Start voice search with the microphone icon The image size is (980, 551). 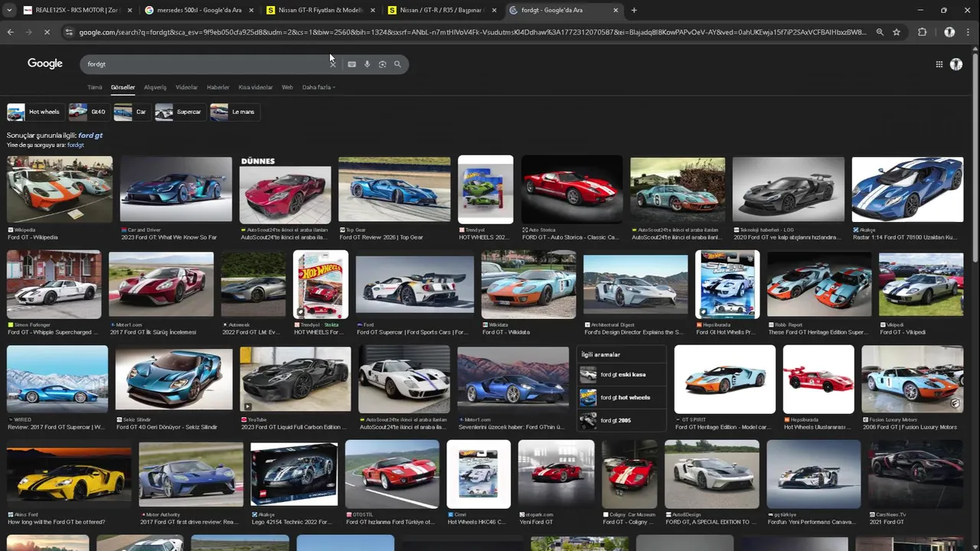point(367,64)
